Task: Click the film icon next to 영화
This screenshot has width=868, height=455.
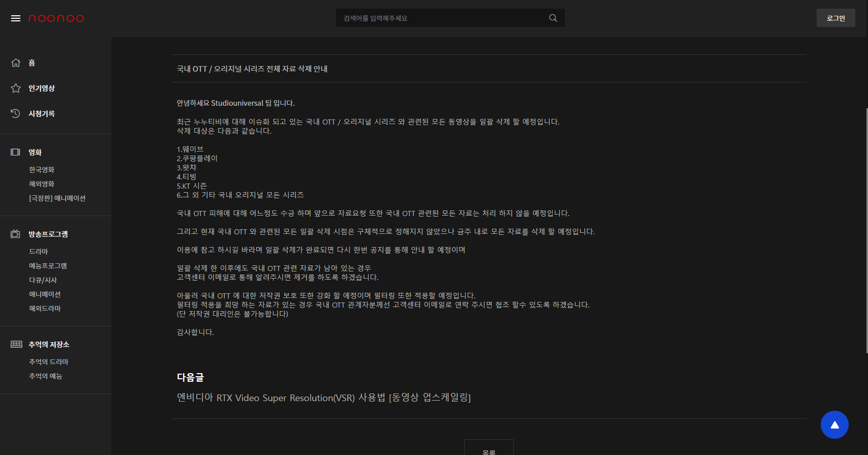Action: [16, 152]
